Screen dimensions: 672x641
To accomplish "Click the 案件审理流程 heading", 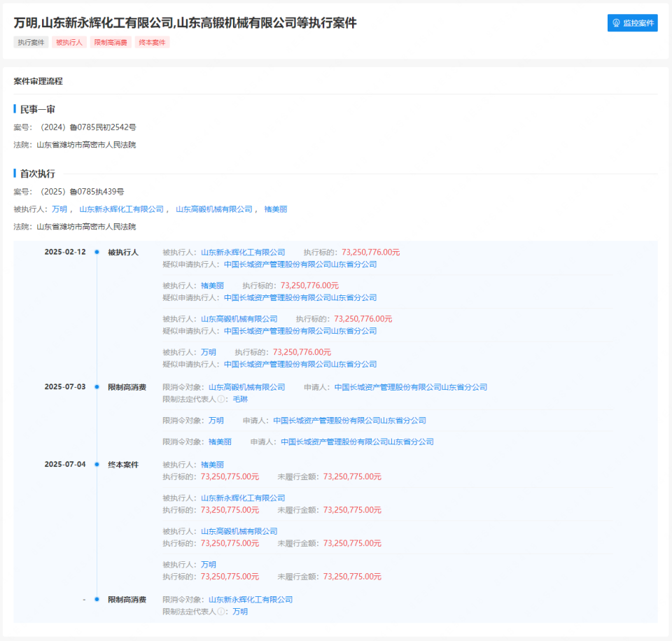I will click(x=38, y=81).
